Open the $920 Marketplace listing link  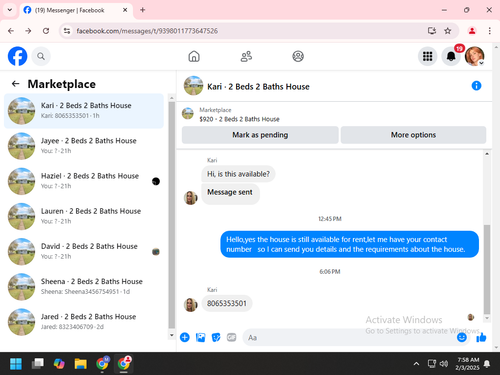[x=239, y=119]
